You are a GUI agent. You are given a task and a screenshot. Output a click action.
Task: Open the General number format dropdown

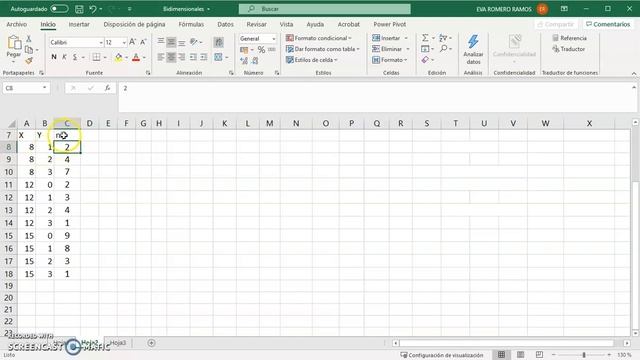pos(273,39)
